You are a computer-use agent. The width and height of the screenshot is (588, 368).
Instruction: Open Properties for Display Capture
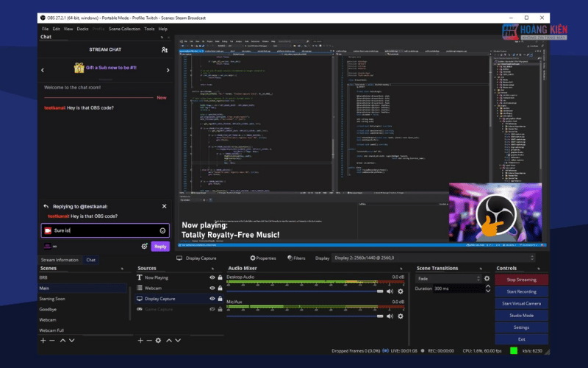263,258
